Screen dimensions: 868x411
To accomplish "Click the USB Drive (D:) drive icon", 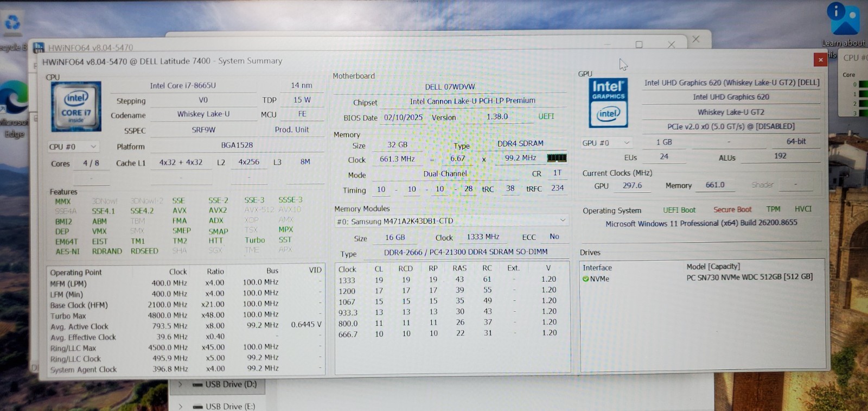I will click(x=198, y=385).
